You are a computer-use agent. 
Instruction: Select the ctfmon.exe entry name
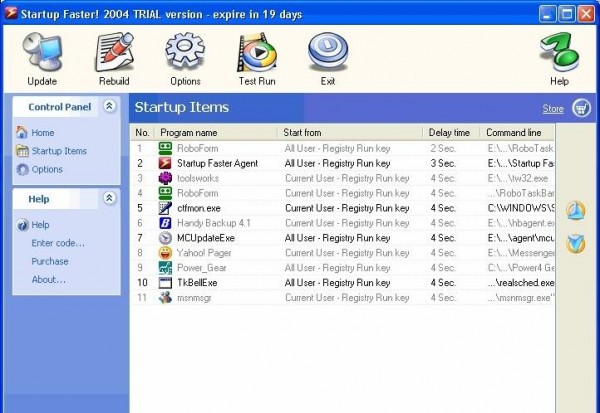[x=199, y=208]
